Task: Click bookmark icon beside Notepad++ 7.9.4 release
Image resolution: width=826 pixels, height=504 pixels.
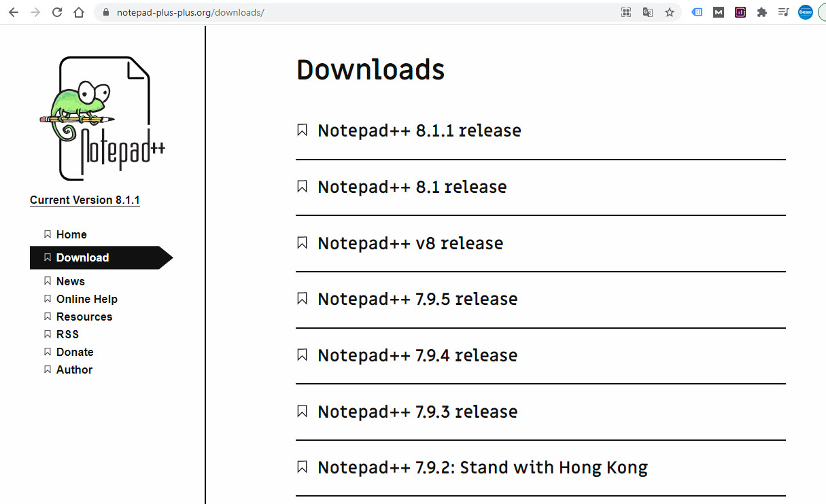Action: [x=303, y=355]
